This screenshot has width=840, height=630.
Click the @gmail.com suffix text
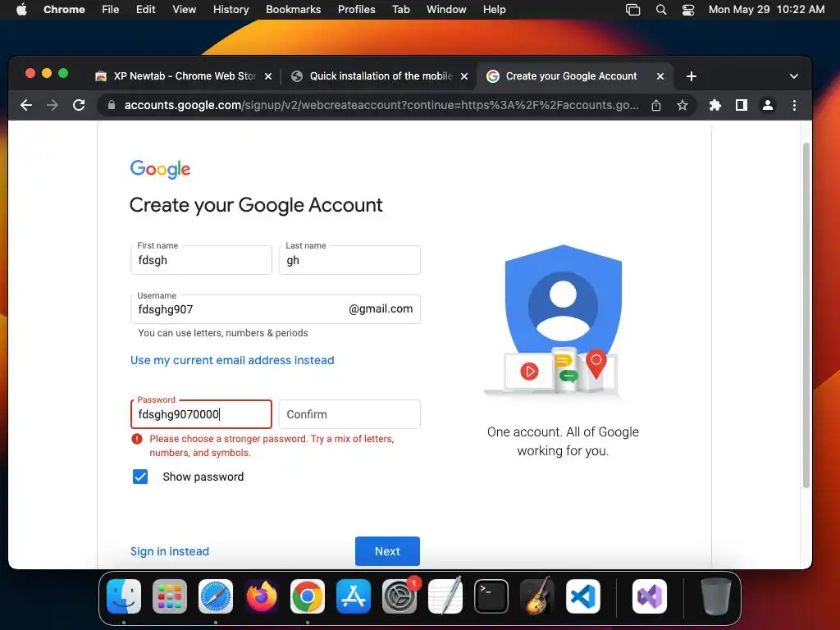pyautogui.click(x=381, y=308)
